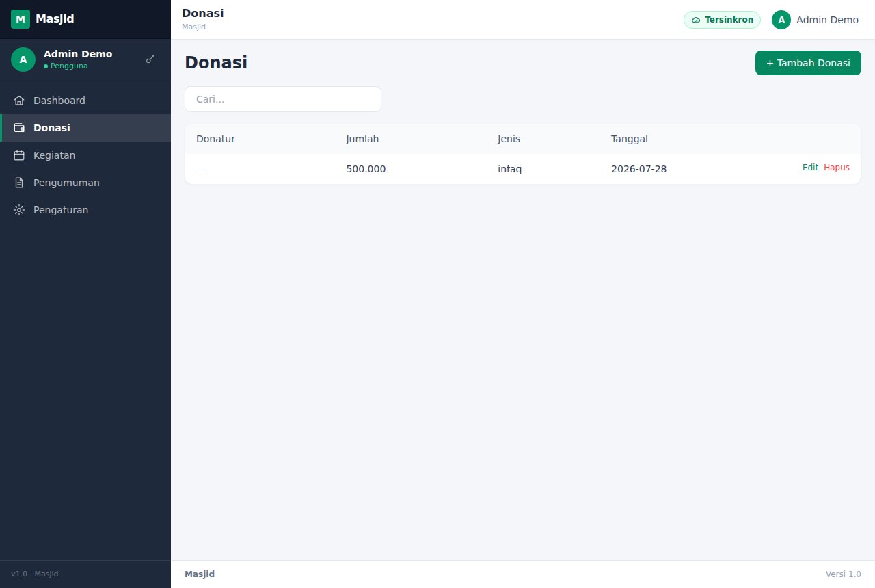875x588 pixels.
Task: Click the Tersinkron sync status badge
Action: 722,20
